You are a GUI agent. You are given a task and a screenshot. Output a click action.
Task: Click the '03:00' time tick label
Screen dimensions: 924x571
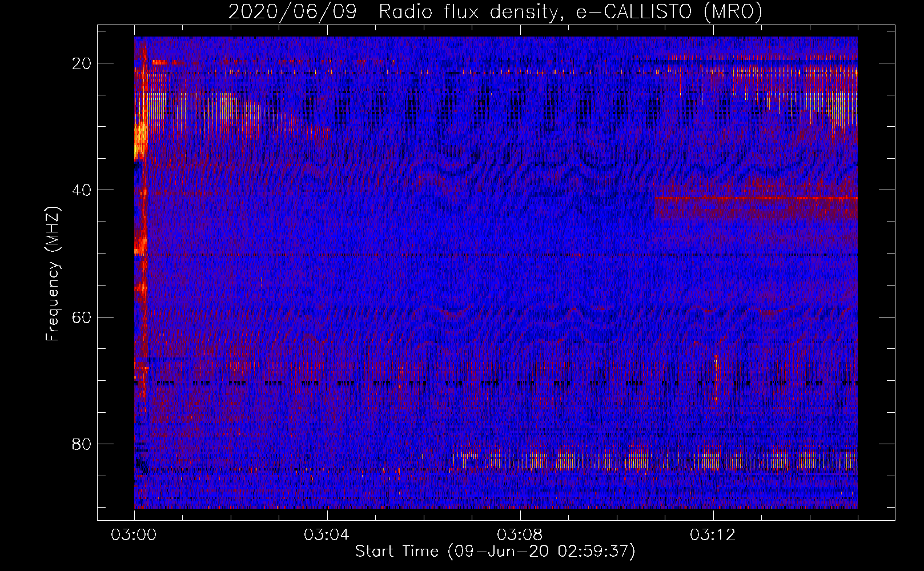pos(134,535)
